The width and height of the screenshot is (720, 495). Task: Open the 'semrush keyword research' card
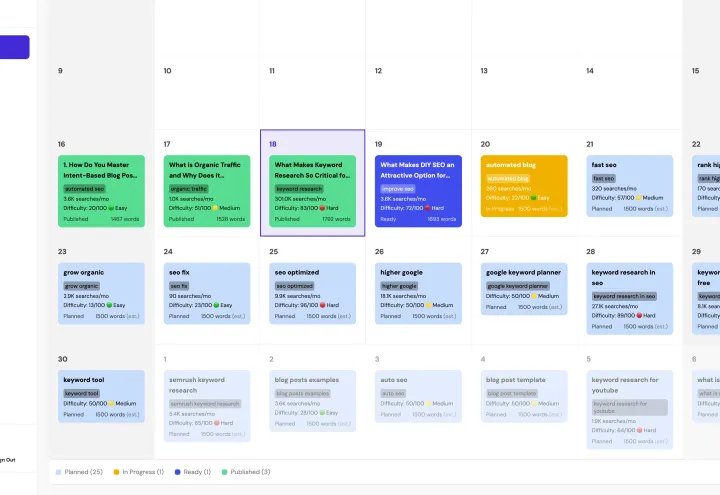tap(207, 406)
